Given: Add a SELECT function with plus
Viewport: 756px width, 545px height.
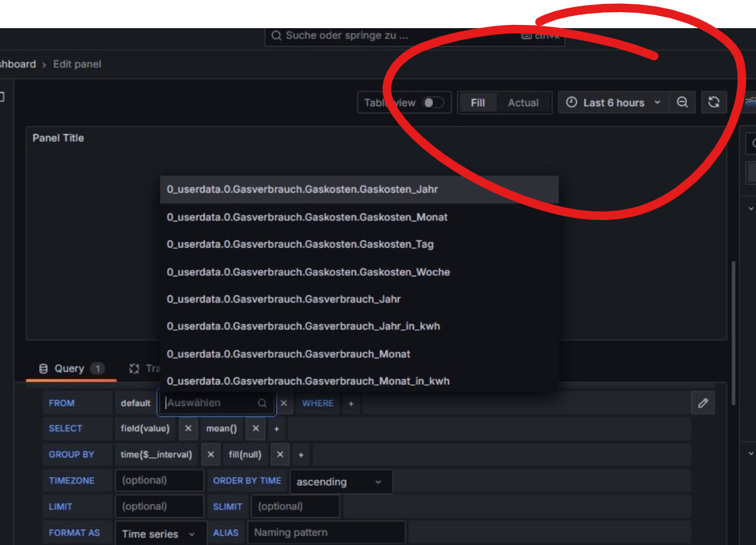Looking at the screenshot, I should [x=277, y=429].
